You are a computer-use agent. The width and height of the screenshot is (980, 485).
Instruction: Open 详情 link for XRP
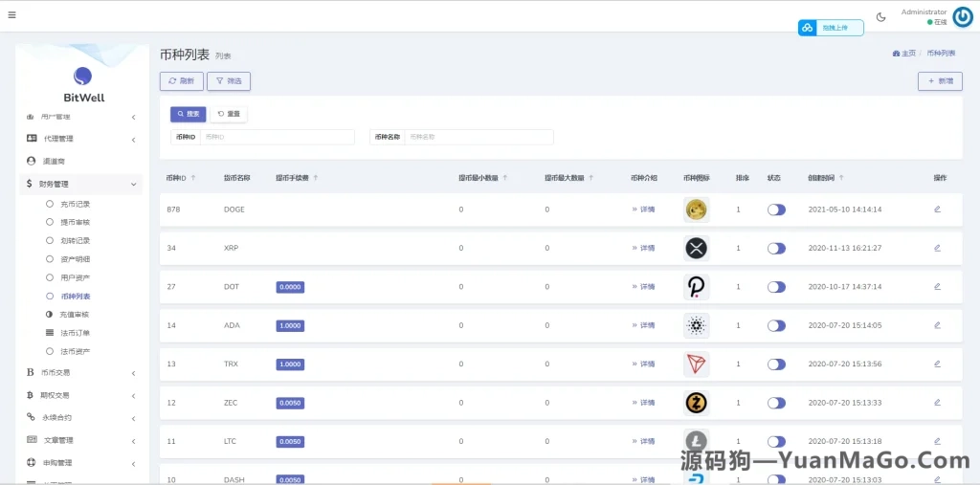click(x=644, y=248)
